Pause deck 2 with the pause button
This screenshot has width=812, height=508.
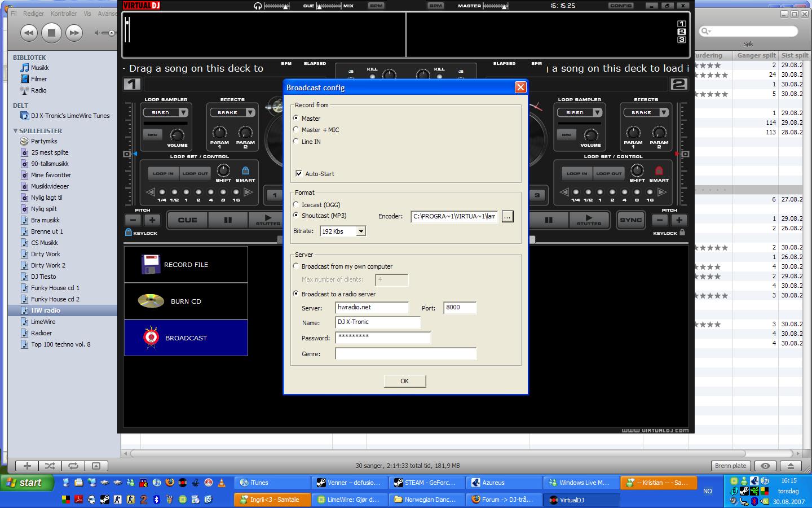[549, 220]
